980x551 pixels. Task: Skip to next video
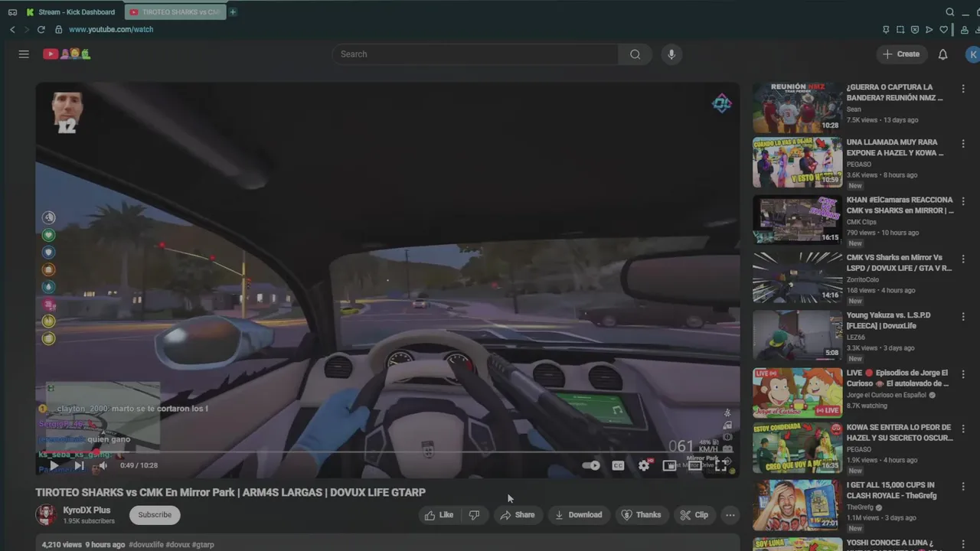(79, 465)
